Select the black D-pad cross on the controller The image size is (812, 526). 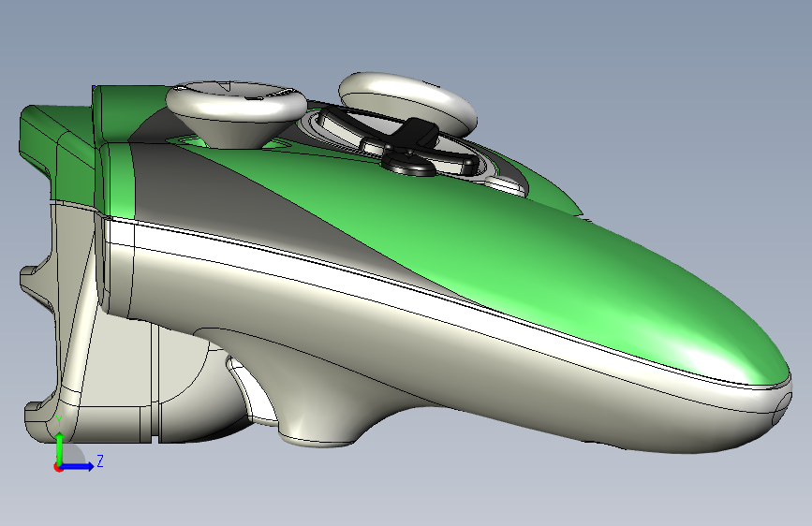408,145
